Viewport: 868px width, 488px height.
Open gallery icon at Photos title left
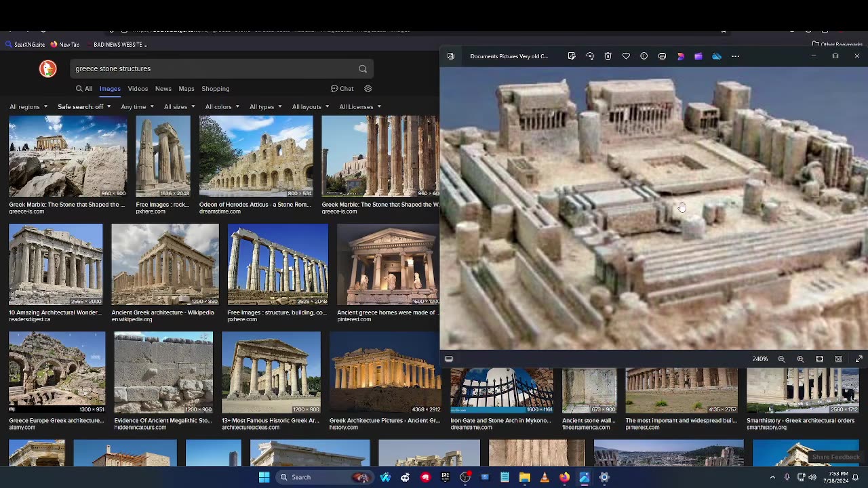pos(450,56)
